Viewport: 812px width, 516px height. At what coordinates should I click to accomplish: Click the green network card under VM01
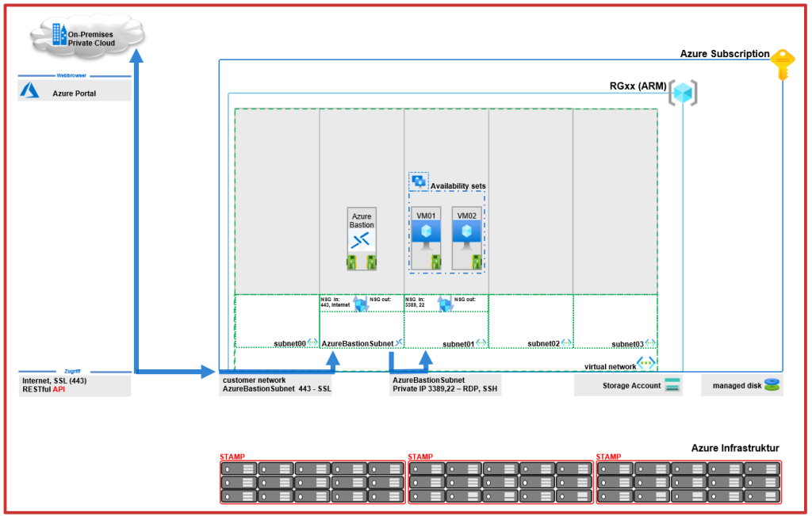coord(436,262)
